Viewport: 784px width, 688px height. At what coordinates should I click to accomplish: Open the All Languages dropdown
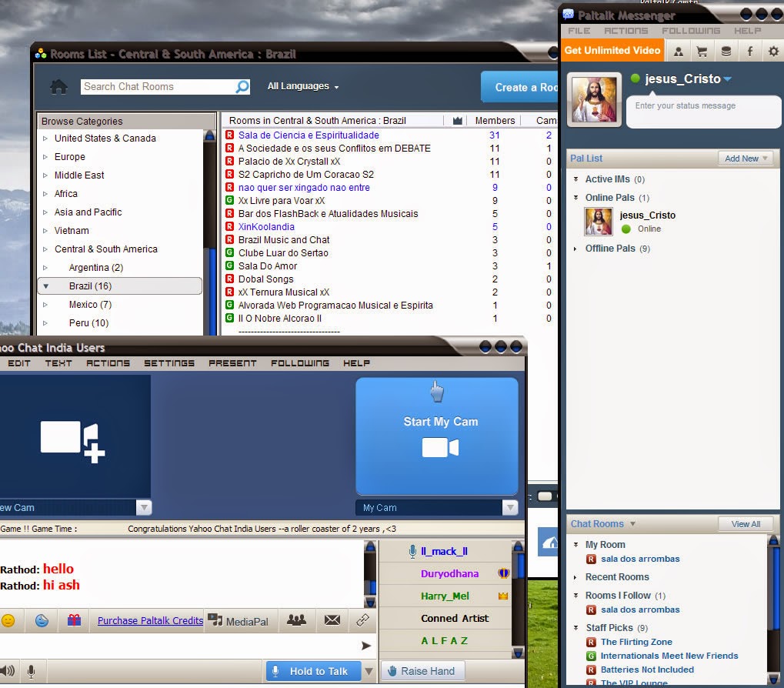(303, 86)
